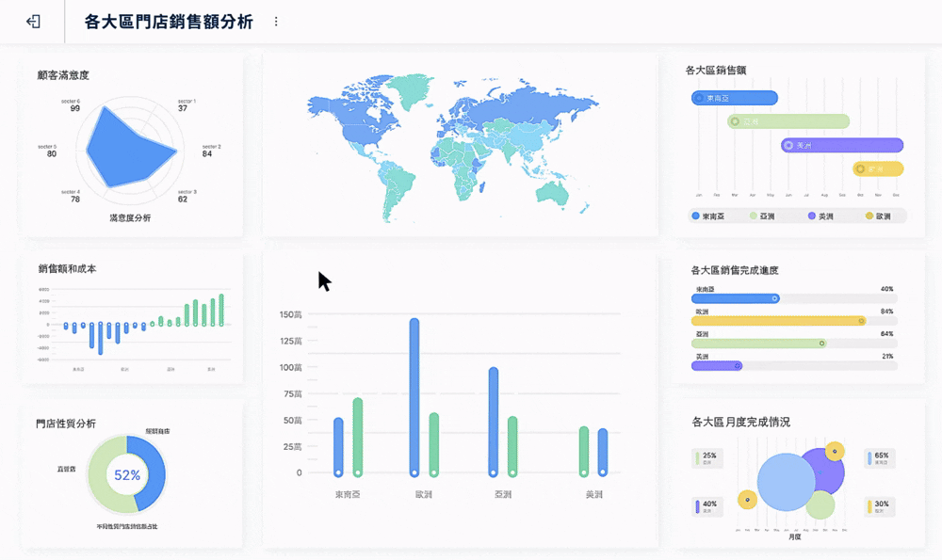This screenshot has height=560, width=942.
Task: Click the exit icon at top-left
Action: pyautogui.click(x=33, y=22)
